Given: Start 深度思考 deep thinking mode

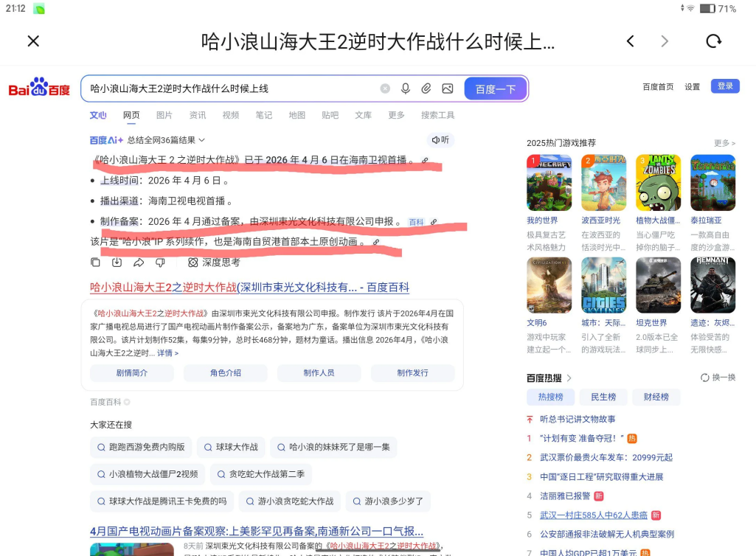Looking at the screenshot, I should tap(214, 263).
